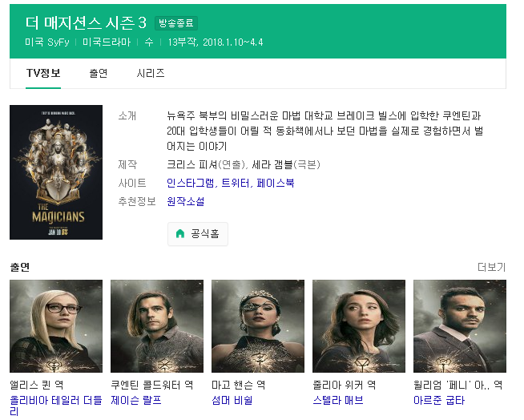Open actor link 올리비아 테일러 더들리
This screenshot has height=420, width=524.
56,406
